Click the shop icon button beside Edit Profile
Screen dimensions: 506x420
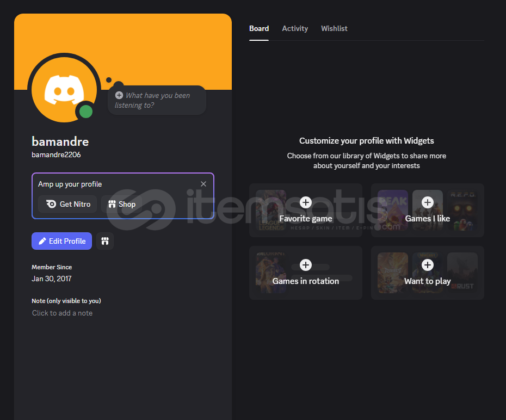pos(105,241)
